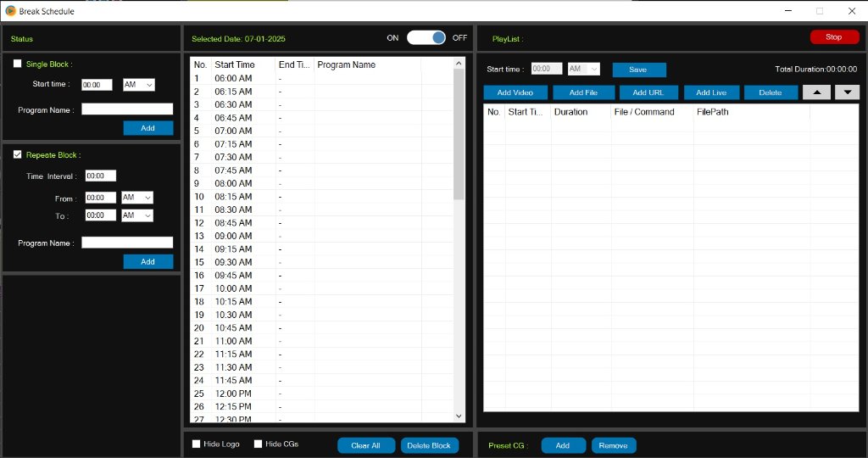Click schedule list scrollbar down arrow

459,416
